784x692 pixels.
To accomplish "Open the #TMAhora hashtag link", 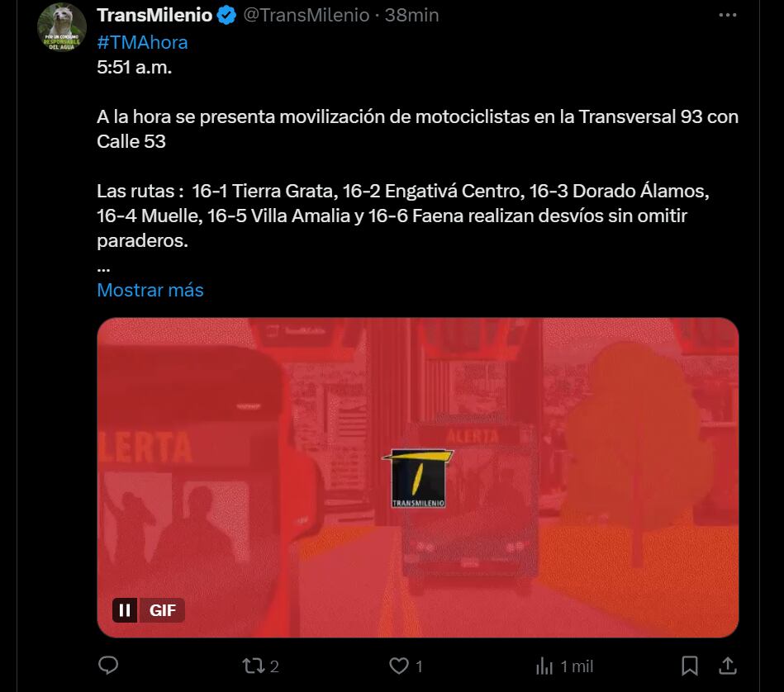I will point(142,42).
